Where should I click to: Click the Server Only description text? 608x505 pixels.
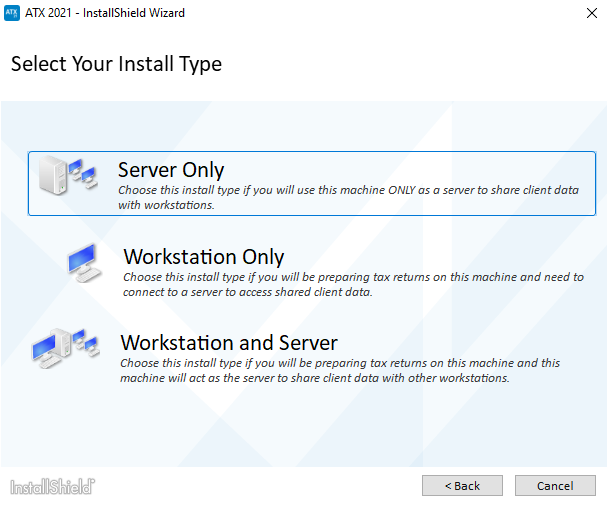(340, 196)
